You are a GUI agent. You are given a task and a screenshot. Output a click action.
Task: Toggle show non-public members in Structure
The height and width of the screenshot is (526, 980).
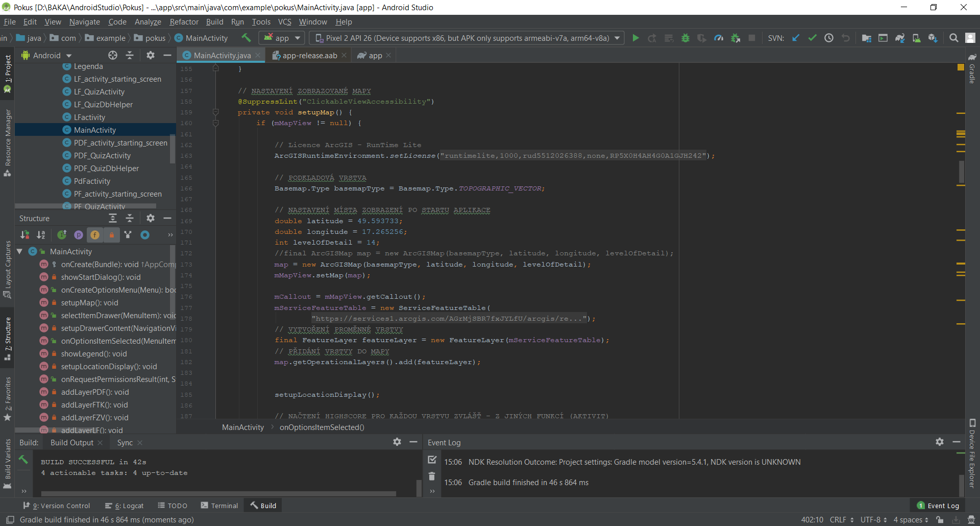111,235
